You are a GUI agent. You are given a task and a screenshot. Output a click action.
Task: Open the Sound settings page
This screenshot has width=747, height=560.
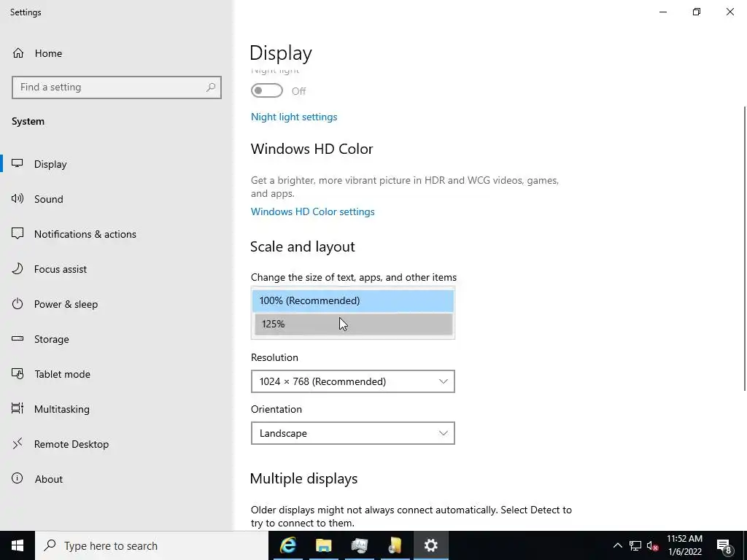117,199
